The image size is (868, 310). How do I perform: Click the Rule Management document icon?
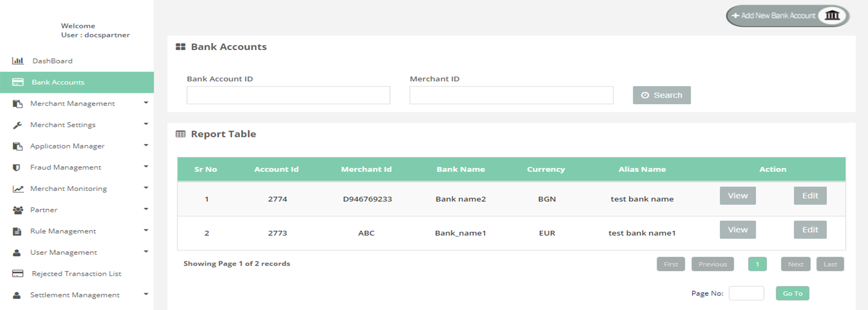[x=17, y=231]
